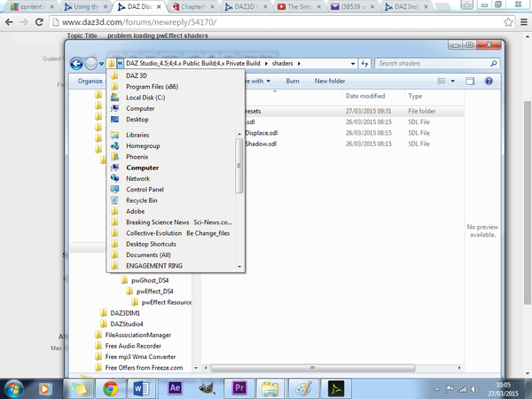Select pwGhost_DS4 in the folder tree

[x=150, y=280]
